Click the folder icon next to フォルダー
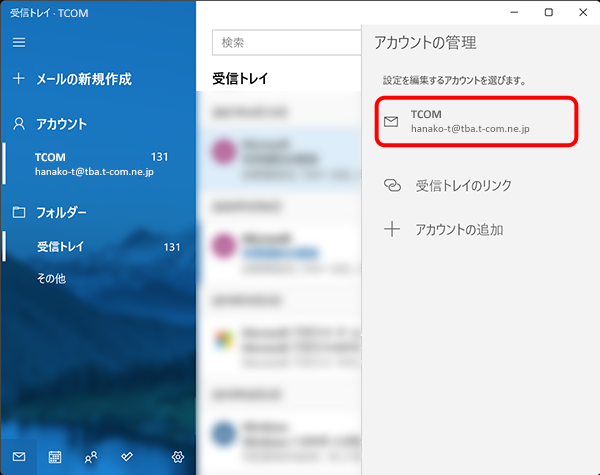600x475 pixels. point(19,212)
